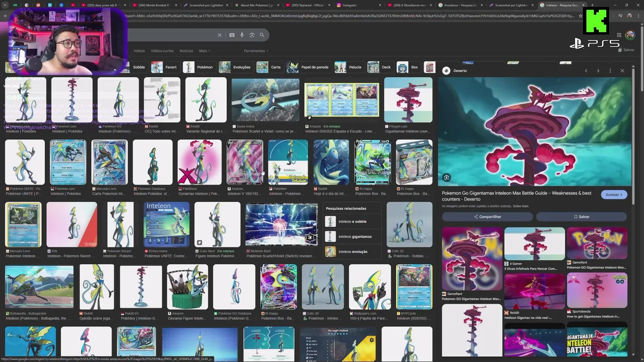Select the Vídeos search tab

point(139,51)
